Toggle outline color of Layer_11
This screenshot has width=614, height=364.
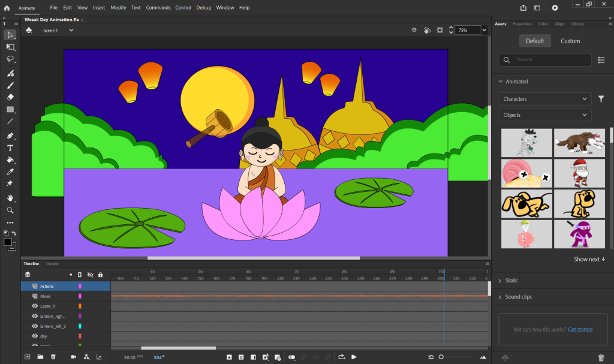(x=80, y=306)
